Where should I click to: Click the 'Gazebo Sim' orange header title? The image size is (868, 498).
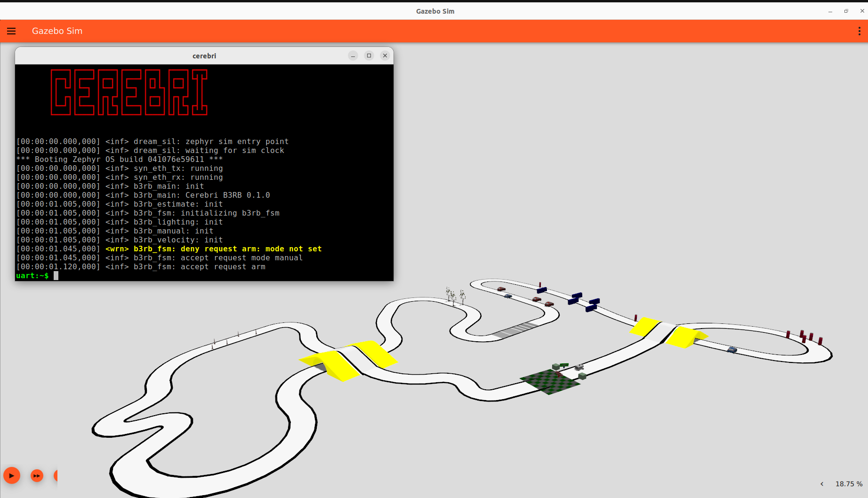57,31
